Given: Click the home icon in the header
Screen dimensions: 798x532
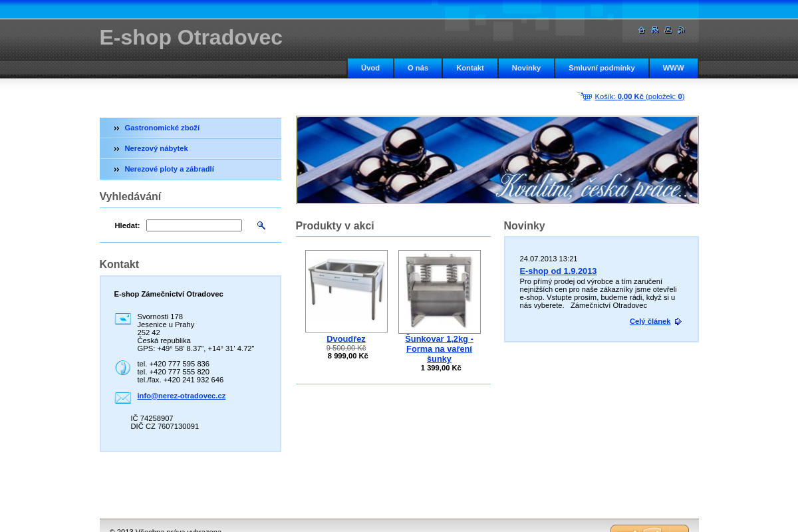Looking at the screenshot, I should [x=641, y=30].
